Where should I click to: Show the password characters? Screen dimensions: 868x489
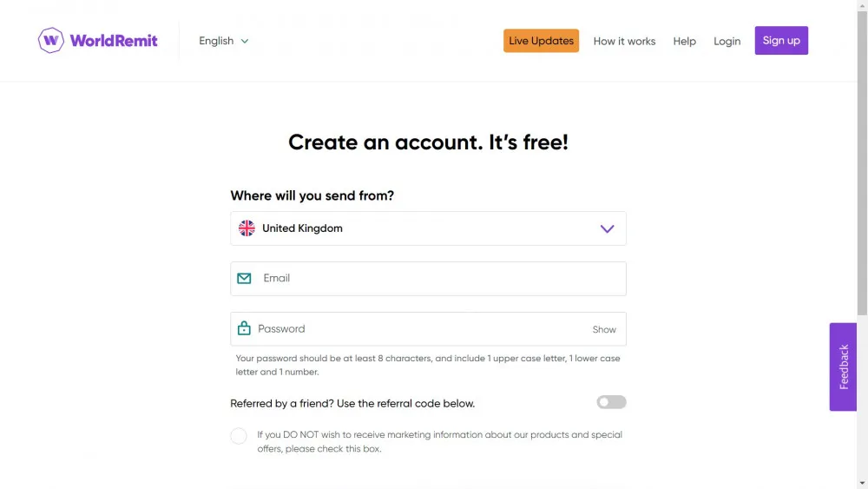click(x=604, y=329)
